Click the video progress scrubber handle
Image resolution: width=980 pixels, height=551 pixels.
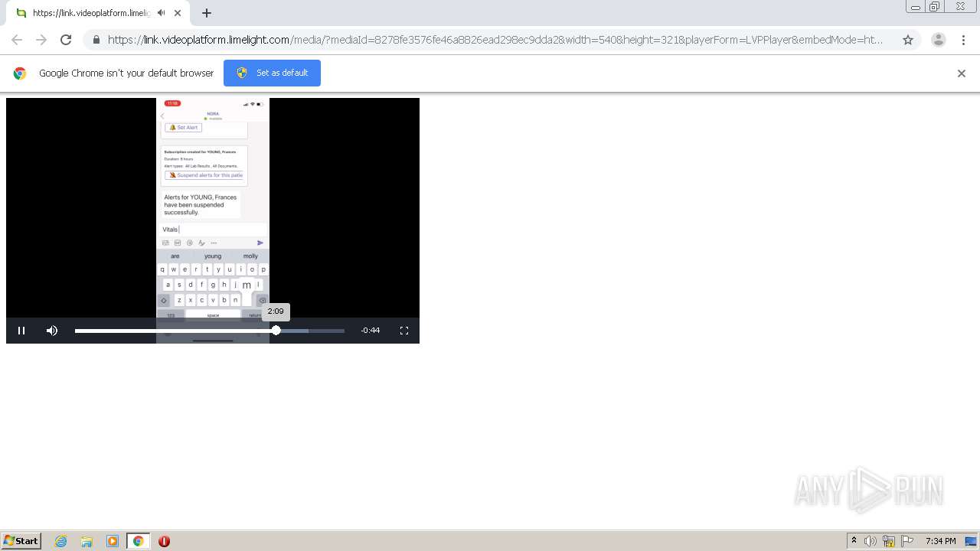tap(276, 331)
